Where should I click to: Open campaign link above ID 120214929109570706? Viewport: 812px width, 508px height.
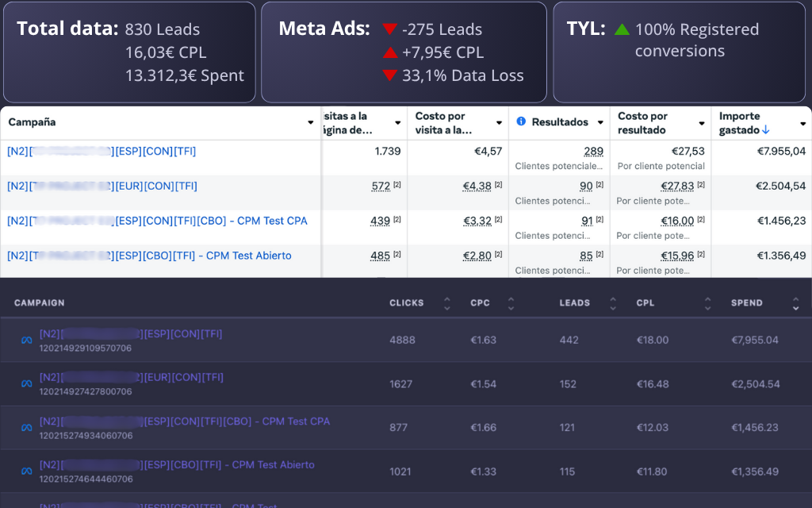tap(131, 334)
